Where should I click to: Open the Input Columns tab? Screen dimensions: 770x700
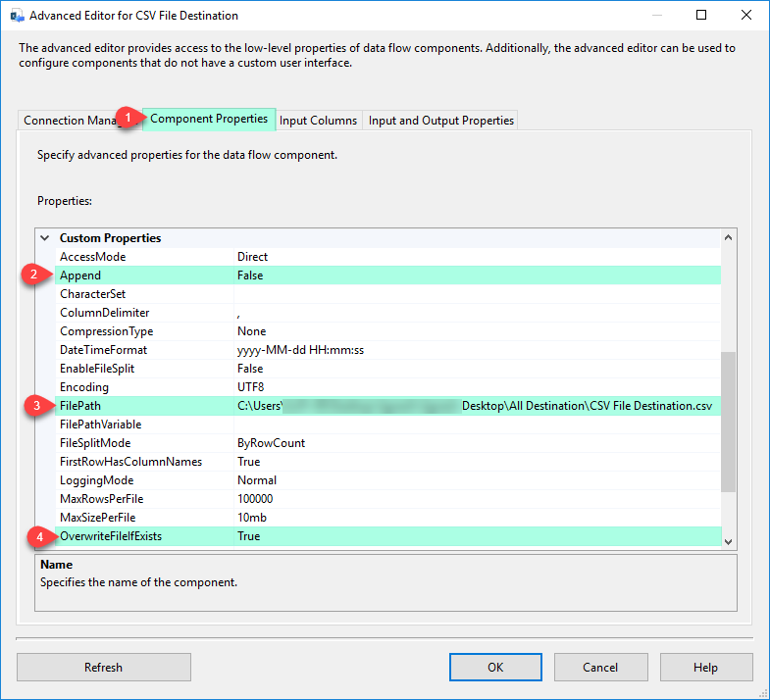click(318, 121)
